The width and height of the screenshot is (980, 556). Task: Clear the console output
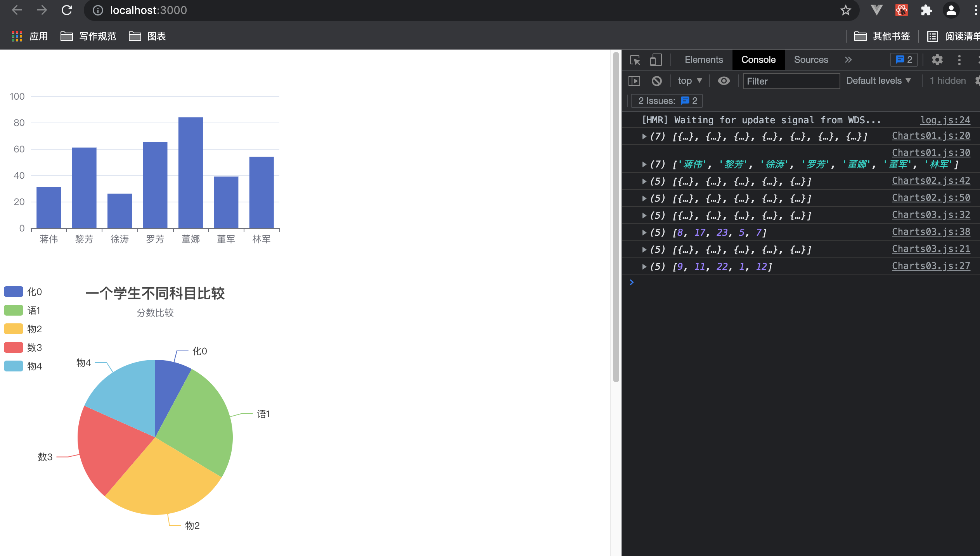(x=656, y=81)
